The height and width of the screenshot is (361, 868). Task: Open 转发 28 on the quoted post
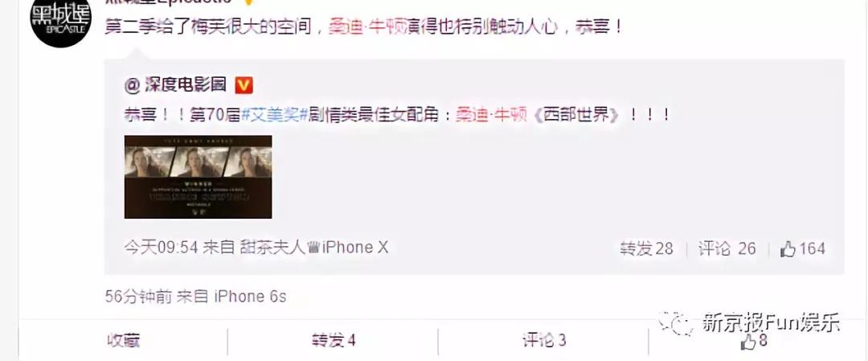(x=646, y=248)
